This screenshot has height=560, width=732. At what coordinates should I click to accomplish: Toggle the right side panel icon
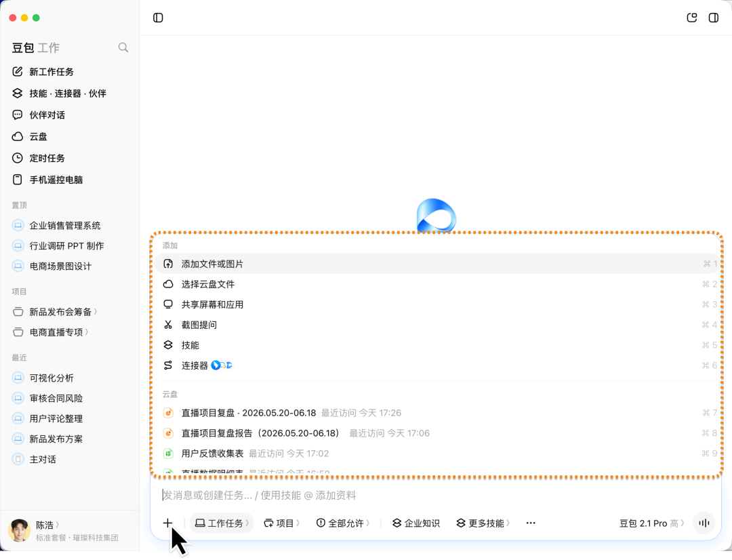coord(713,18)
